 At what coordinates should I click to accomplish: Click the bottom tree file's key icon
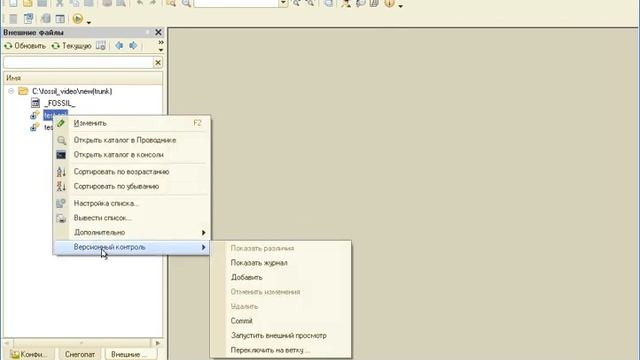[x=35, y=127]
